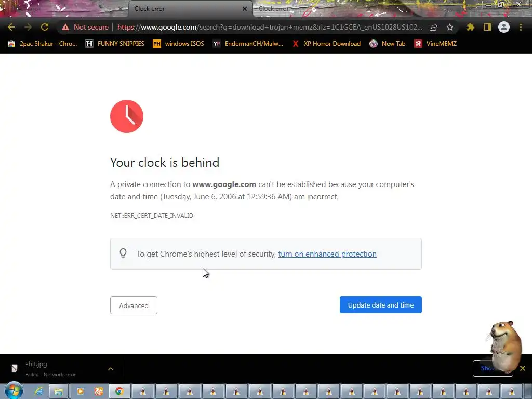Image resolution: width=532 pixels, height=399 pixels.
Task: Open the Chrome profile avatar
Action: point(504,27)
